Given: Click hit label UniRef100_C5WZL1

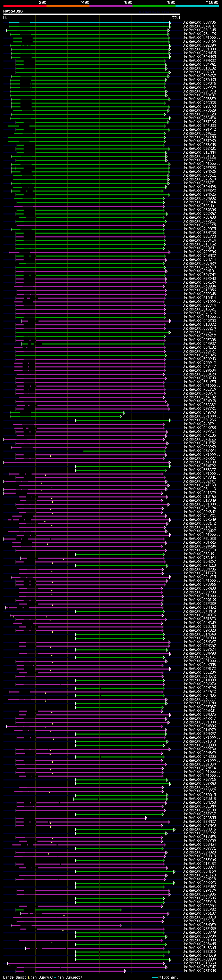Looking at the screenshot, I should click(199, 133).
